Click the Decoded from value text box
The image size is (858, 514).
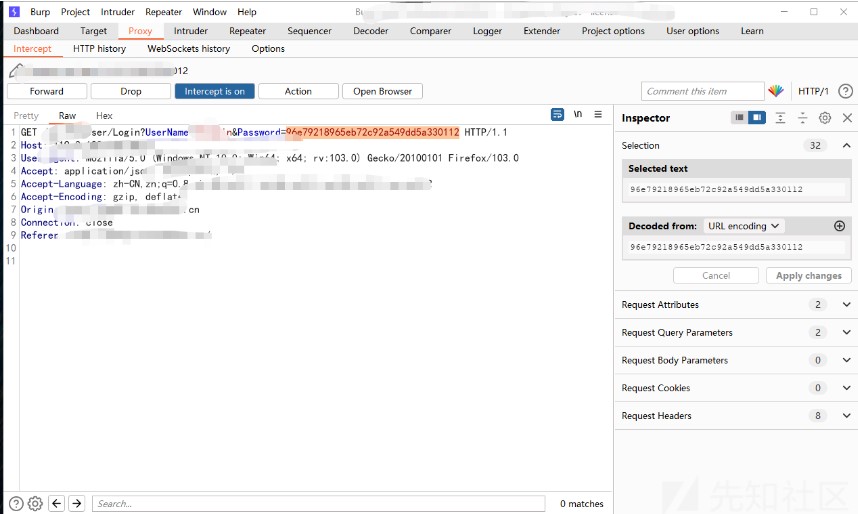pyautogui.click(x=737, y=247)
